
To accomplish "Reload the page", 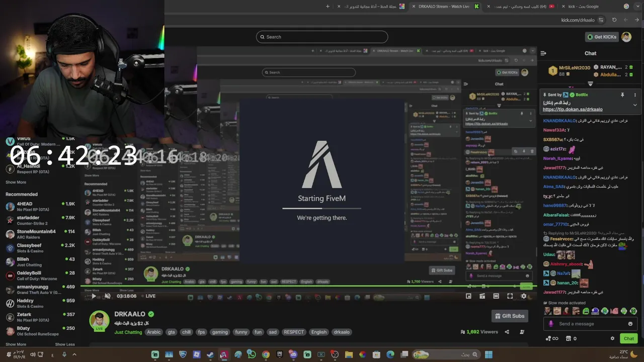I will pos(614,20).
